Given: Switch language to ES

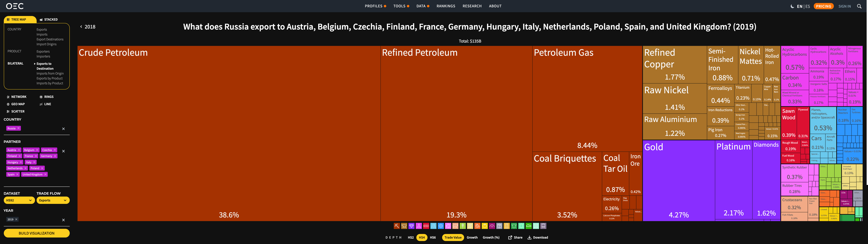Looking at the screenshot, I should pos(808,6).
